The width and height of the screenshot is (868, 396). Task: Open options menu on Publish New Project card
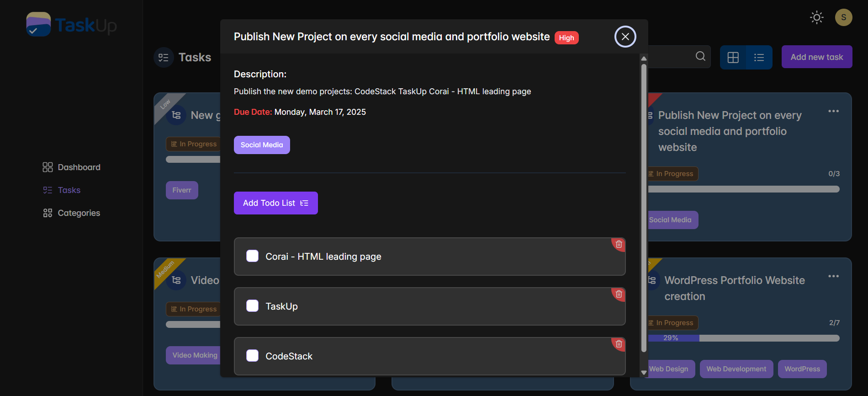click(833, 111)
